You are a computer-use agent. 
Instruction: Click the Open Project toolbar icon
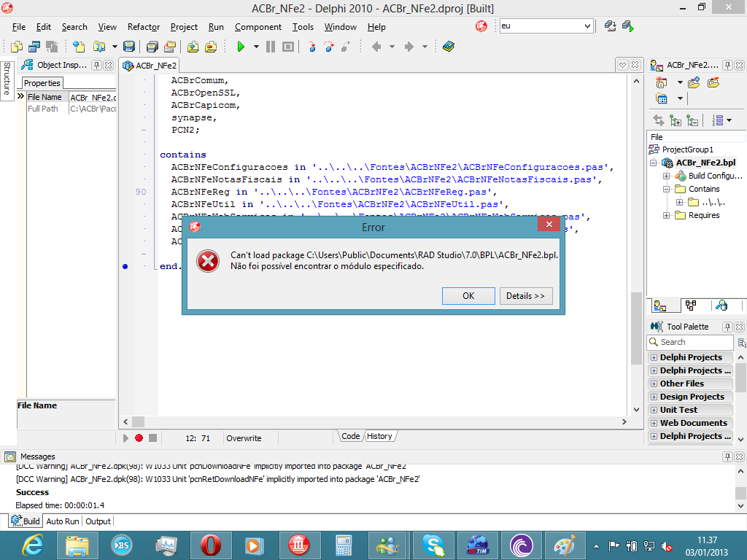[169, 47]
